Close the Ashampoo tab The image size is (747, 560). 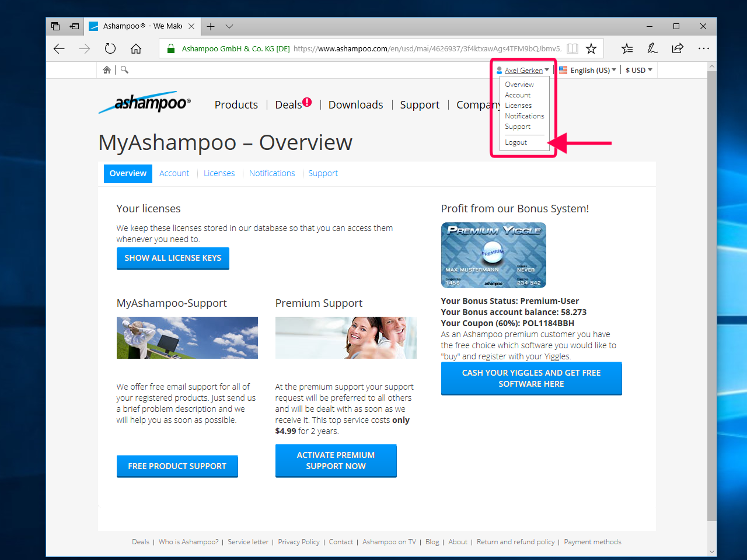tap(191, 26)
